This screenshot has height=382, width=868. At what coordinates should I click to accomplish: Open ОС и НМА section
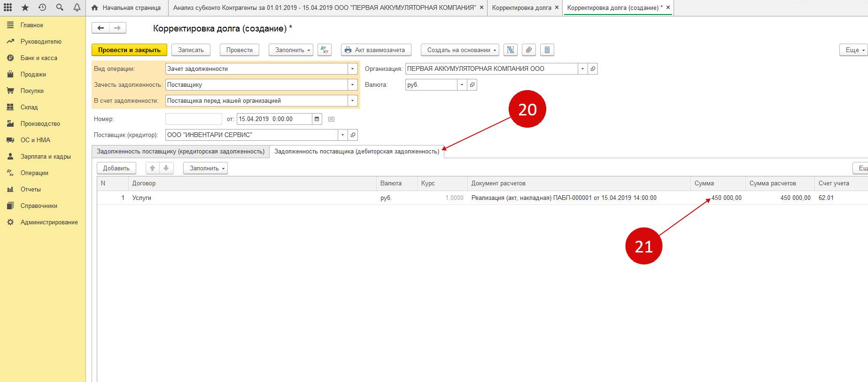(43, 140)
